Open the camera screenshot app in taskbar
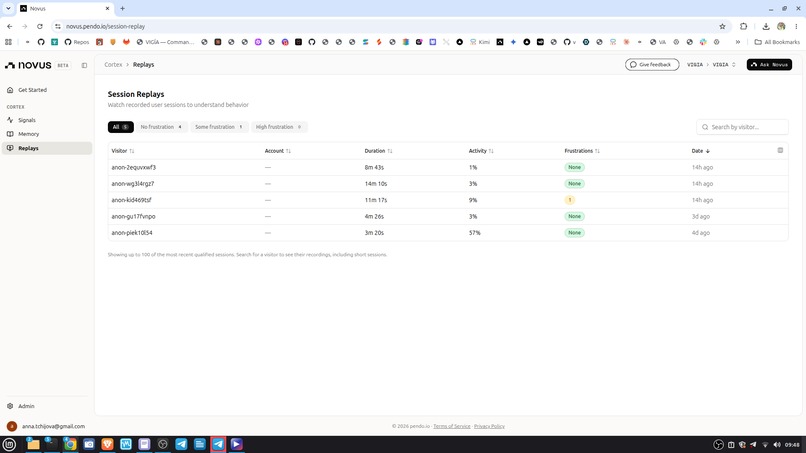 pyautogui.click(x=88, y=444)
